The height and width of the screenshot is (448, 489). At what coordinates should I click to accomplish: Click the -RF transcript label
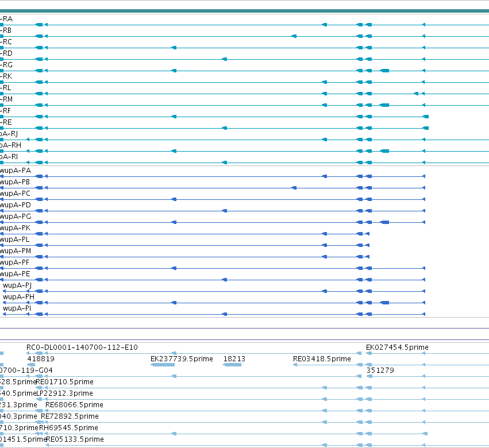click(5, 111)
